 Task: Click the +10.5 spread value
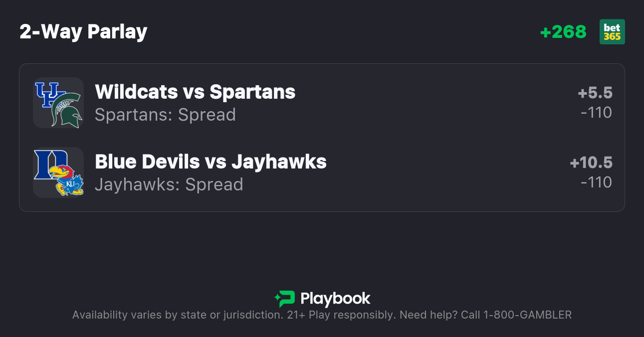pos(591,163)
